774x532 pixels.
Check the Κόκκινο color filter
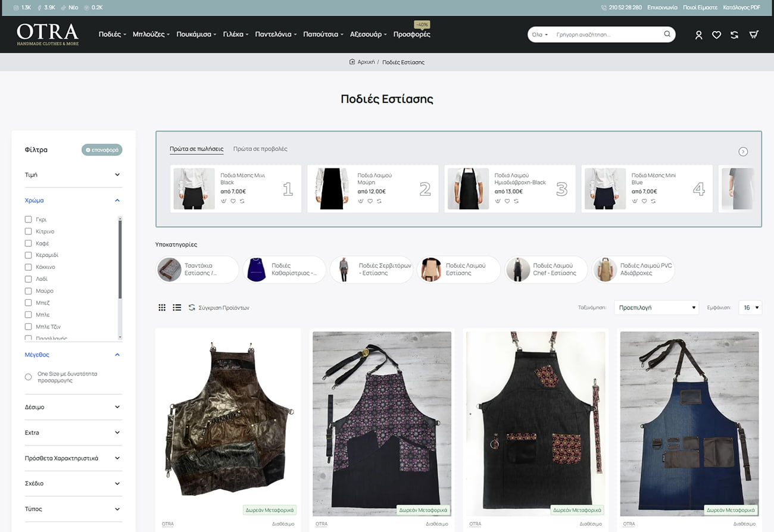pyautogui.click(x=28, y=267)
